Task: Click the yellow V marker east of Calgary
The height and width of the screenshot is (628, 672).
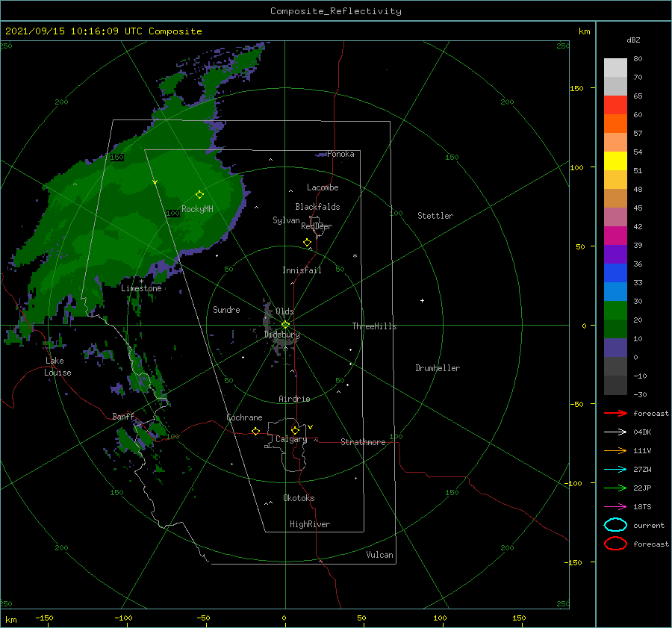Action: (310, 427)
